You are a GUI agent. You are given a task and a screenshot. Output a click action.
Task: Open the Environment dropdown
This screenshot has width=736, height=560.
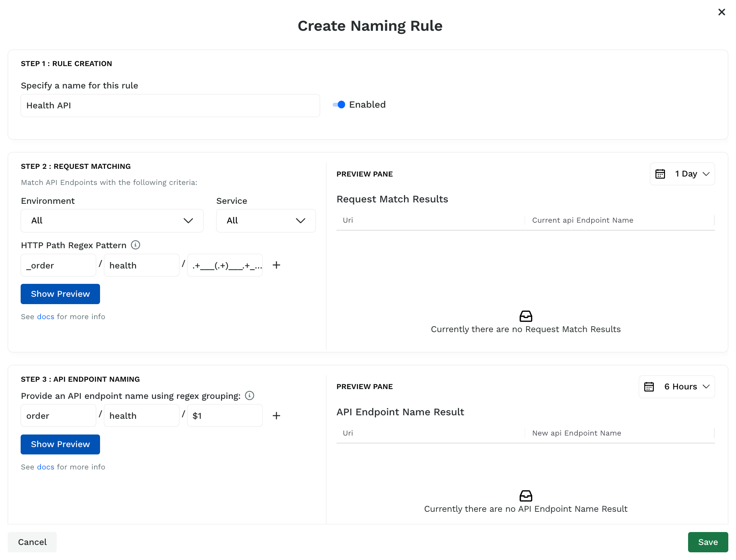pos(112,221)
